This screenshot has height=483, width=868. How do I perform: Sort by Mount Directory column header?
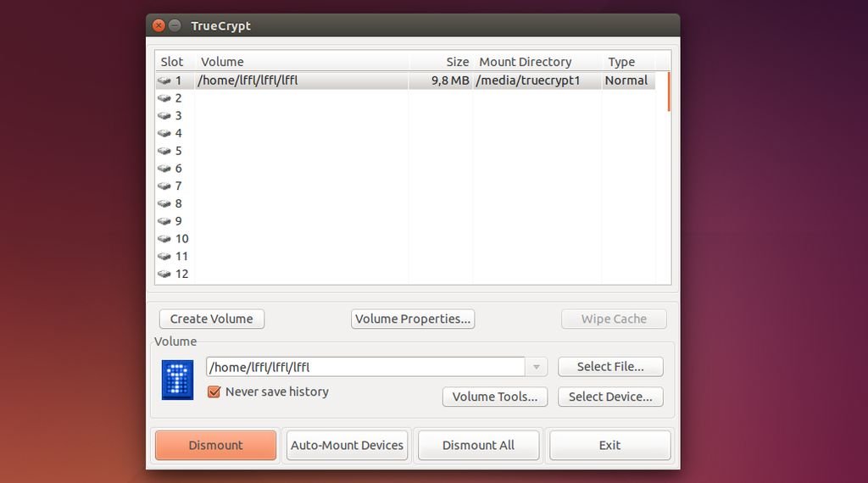point(526,62)
